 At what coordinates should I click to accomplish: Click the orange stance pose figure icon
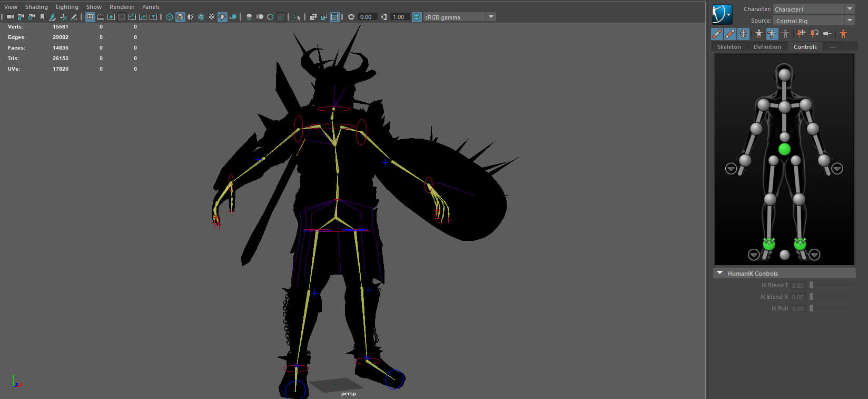pos(843,34)
